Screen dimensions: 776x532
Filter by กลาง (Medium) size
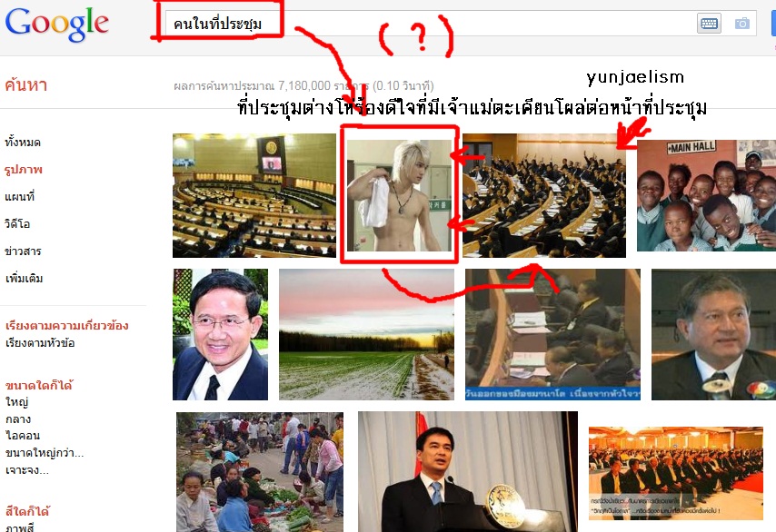pos(18,419)
